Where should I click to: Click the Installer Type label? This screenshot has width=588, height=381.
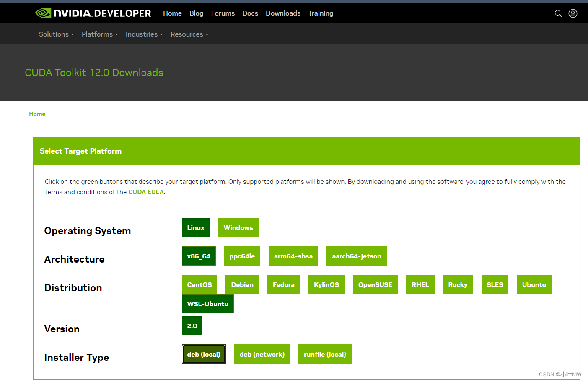coord(77,358)
